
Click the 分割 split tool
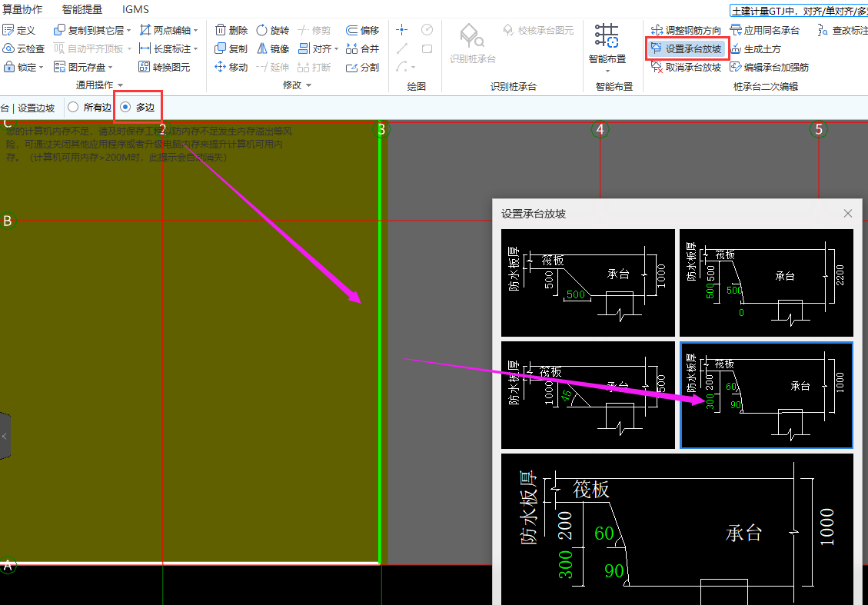pos(363,67)
